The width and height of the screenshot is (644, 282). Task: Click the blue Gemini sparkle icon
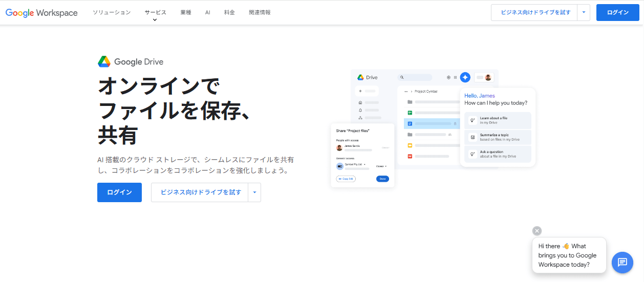click(465, 77)
